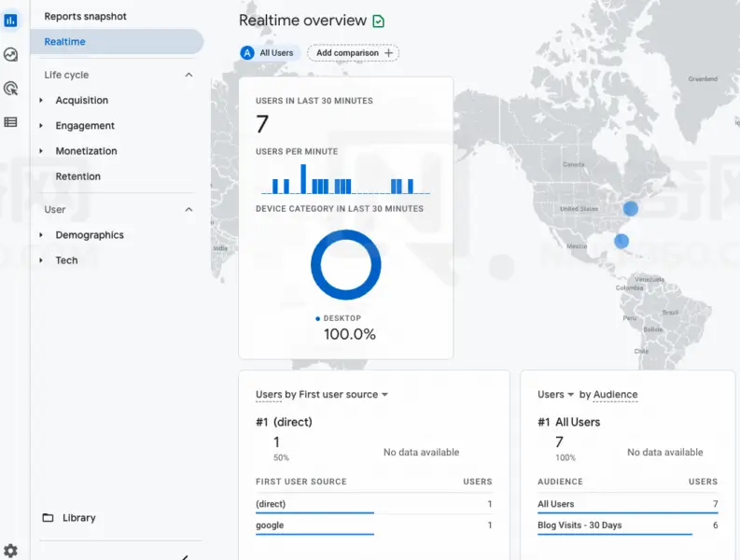This screenshot has width=740, height=560.
Task: Click the AUDIENCE column header
Action: [560, 482]
